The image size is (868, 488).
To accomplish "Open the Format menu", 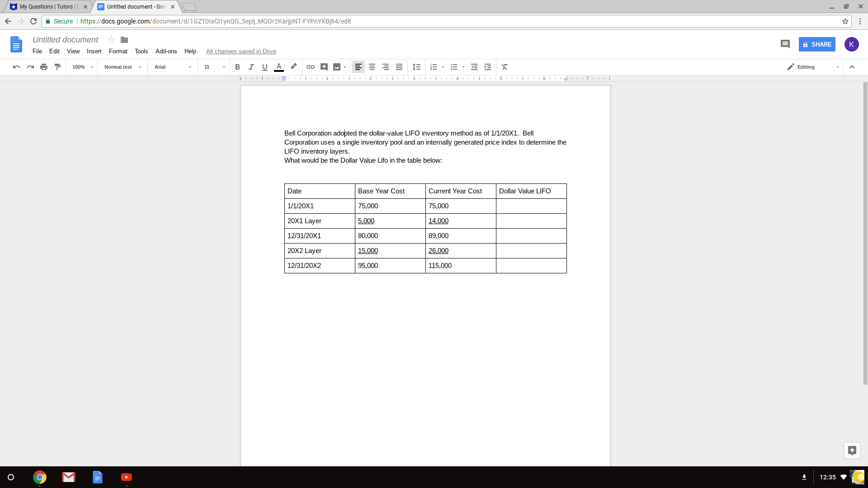I will coord(118,51).
